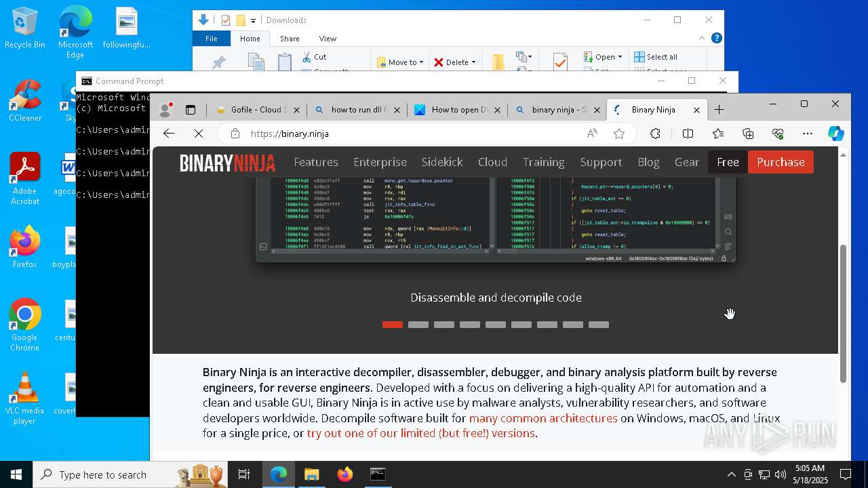Open 'many common architectures' link
Image resolution: width=868 pixels, height=488 pixels.
point(543,418)
